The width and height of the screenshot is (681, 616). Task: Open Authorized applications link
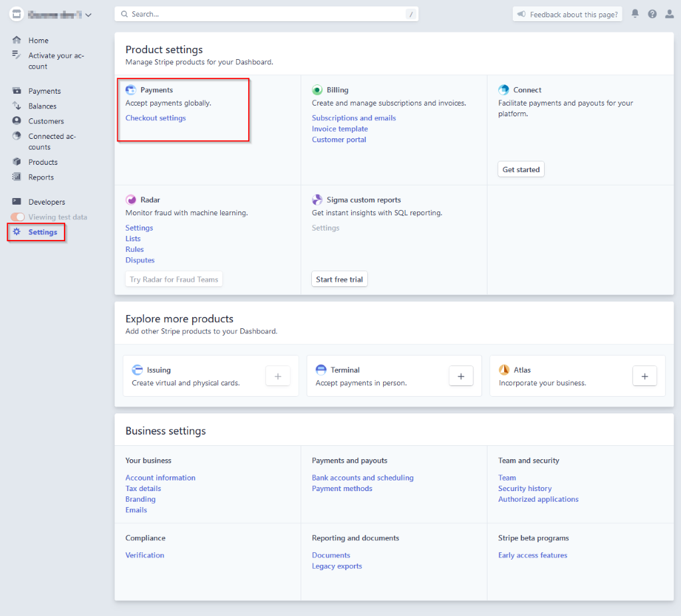(x=538, y=499)
